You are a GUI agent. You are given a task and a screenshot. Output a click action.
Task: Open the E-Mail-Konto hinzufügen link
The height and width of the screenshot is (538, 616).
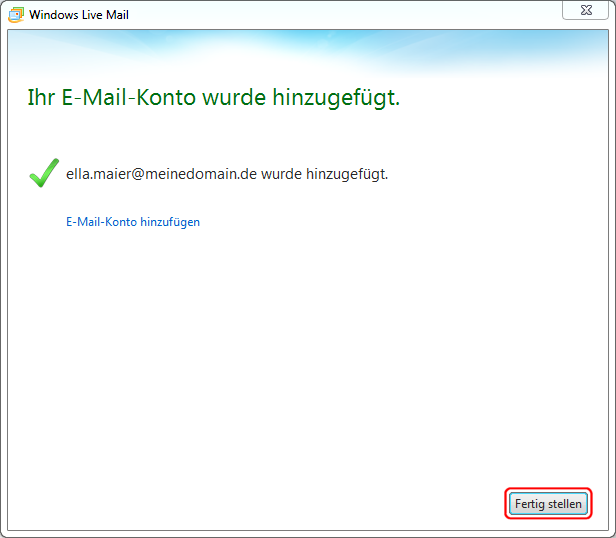pos(133,222)
